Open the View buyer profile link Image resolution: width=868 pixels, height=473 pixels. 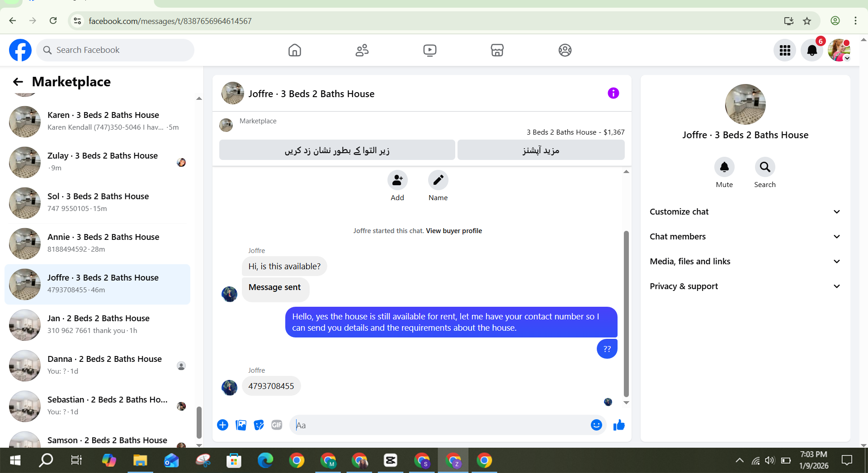pos(454,231)
